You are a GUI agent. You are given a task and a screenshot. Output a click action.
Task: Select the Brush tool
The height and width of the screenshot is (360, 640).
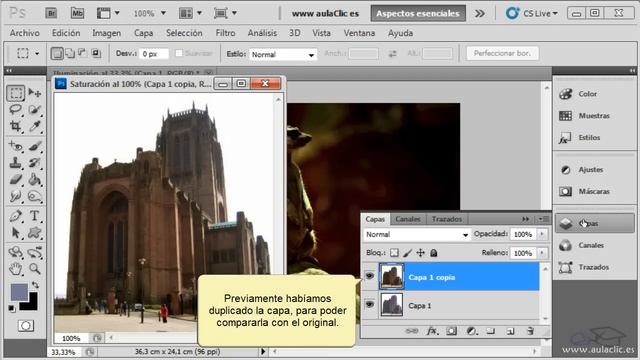click(x=35, y=146)
